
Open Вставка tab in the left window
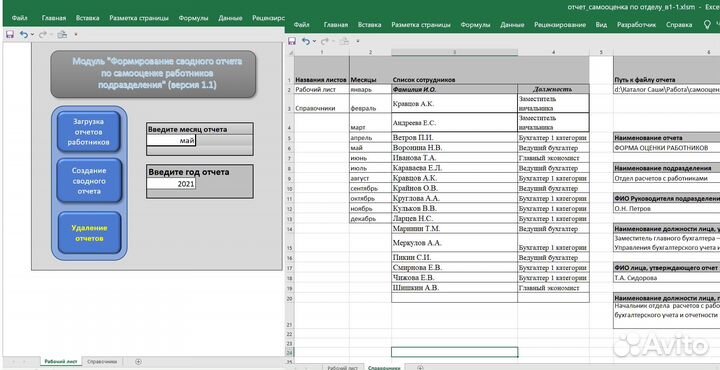tap(88, 18)
